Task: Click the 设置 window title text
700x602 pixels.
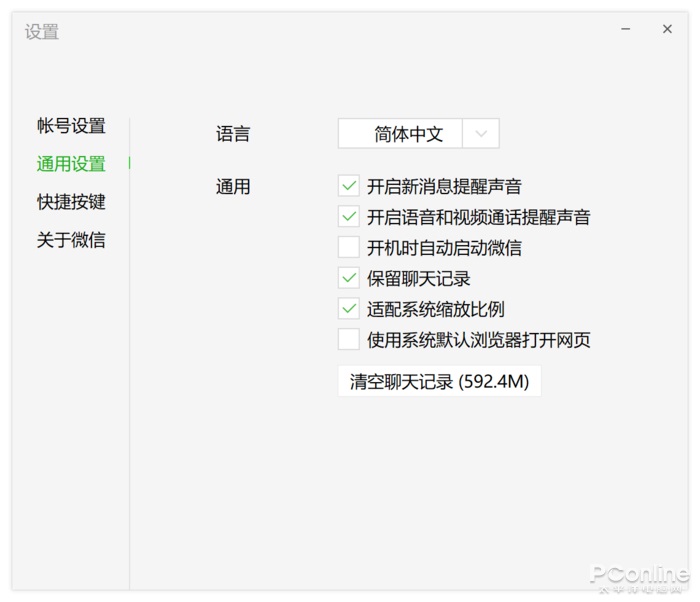Action: 42,32
